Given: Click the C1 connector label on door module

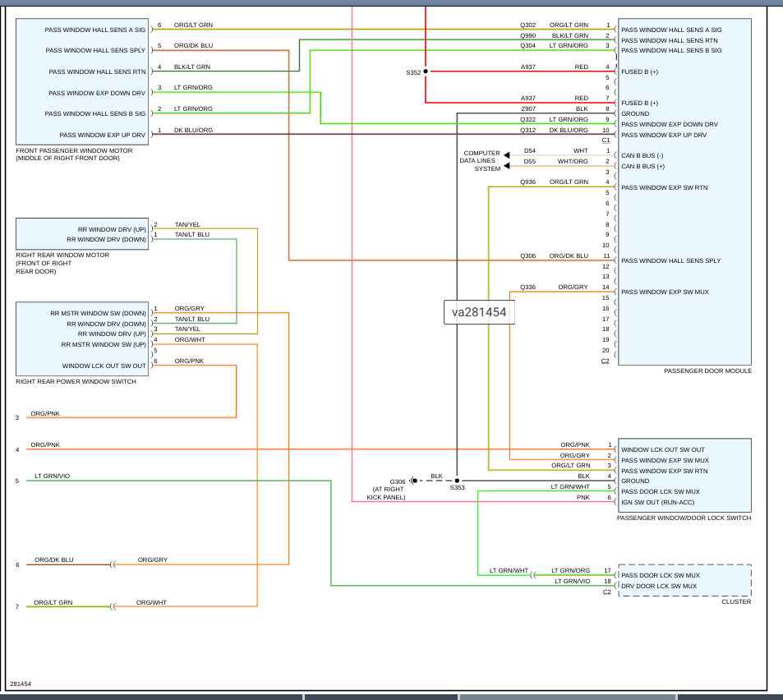Looking at the screenshot, I should tap(606, 140).
